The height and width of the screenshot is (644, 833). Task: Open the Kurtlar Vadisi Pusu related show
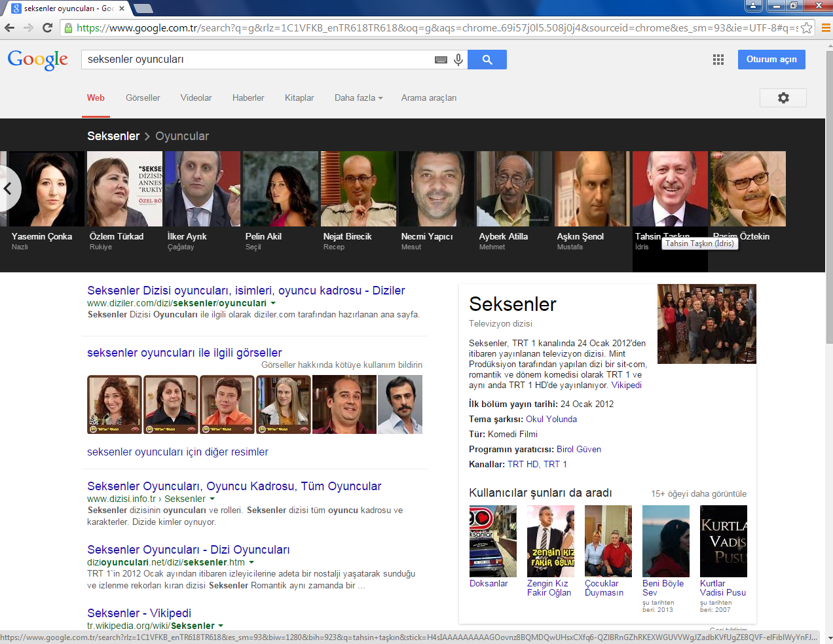click(x=723, y=558)
